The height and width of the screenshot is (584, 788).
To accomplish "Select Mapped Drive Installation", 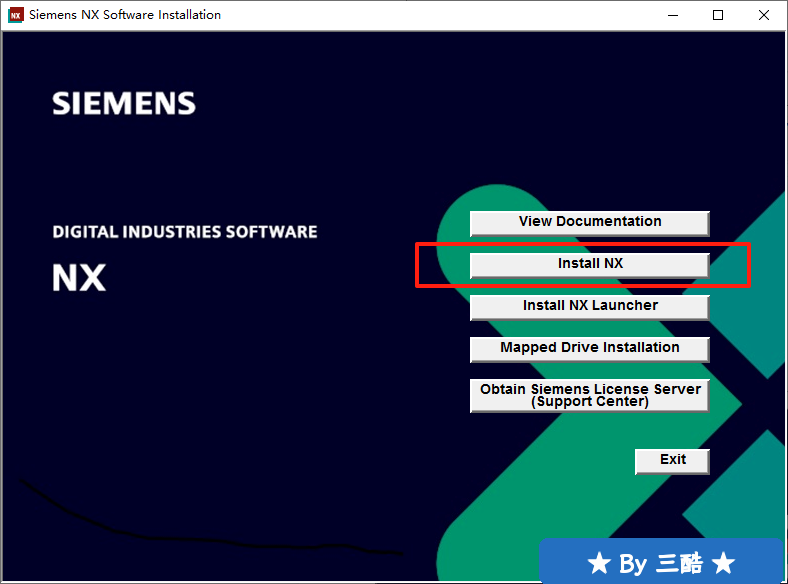I will [x=589, y=349].
